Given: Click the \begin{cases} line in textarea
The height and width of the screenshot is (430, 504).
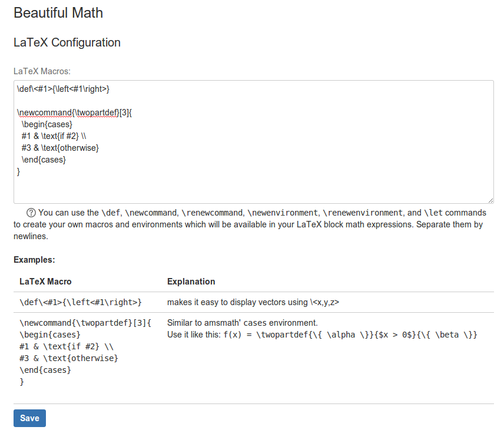Looking at the screenshot, I should click(x=47, y=124).
